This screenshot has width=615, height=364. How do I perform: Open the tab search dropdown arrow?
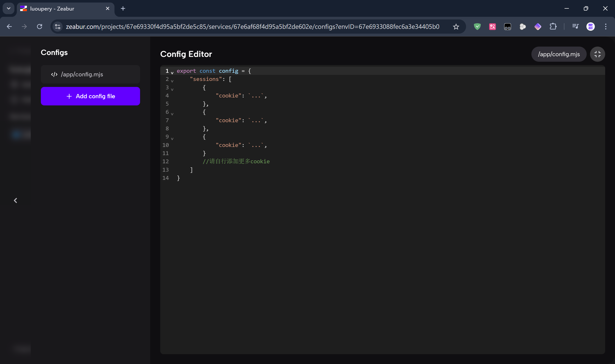click(x=9, y=9)
